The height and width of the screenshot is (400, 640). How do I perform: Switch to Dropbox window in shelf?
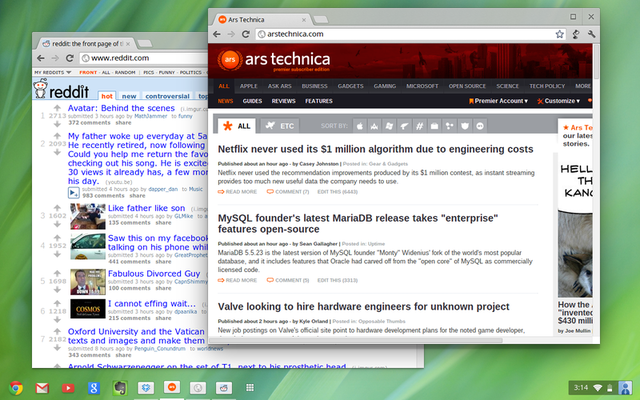(146, 388)
